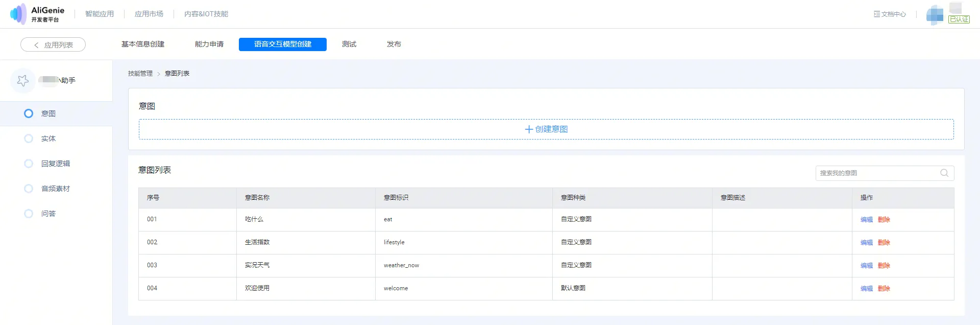The height and width of the screenshot is (325, 980).
Task: Click the plus icon to 创建意图
Action: tap(529, 129)
